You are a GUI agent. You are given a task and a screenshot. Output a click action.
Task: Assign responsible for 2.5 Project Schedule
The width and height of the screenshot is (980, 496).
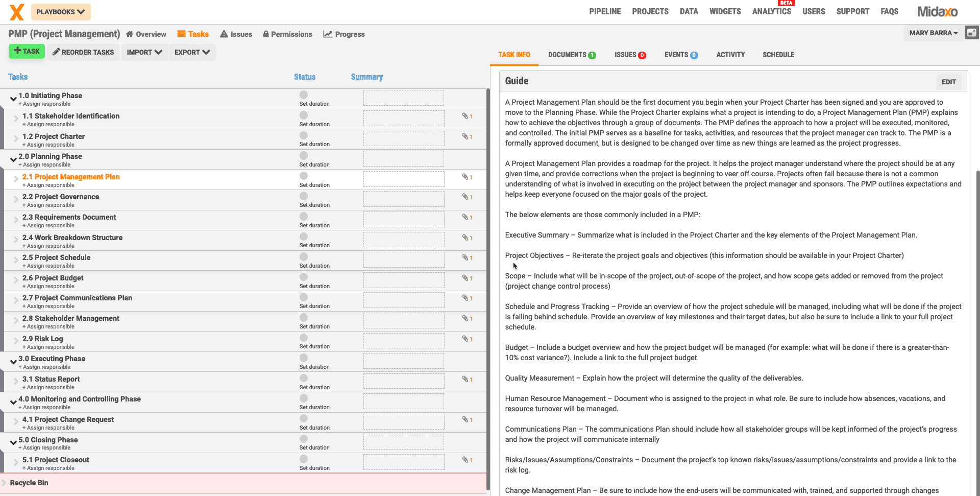pos(48,266)
